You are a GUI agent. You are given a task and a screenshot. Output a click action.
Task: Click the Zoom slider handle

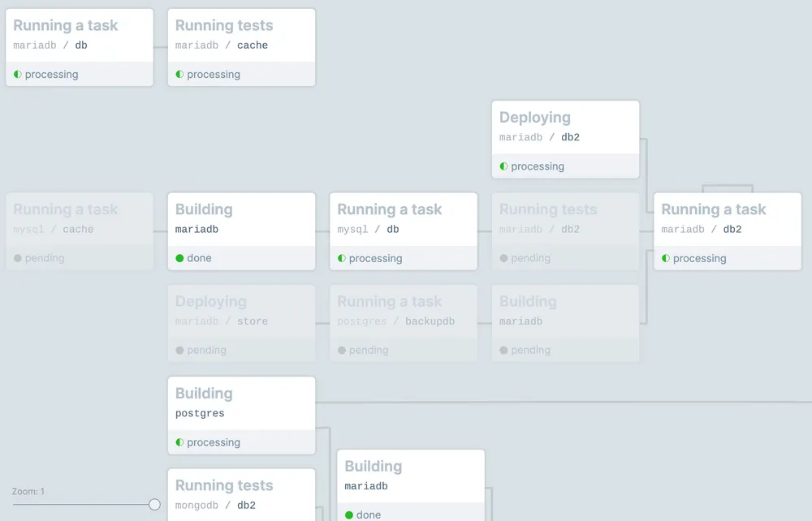[154, 505]
